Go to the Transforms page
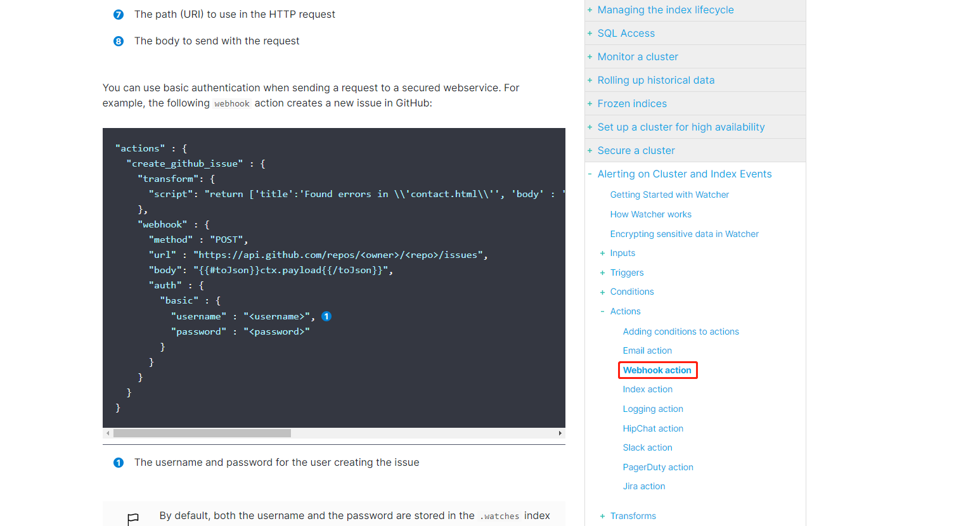This screenshot has width=980, height=526. [x=633, y=516]
